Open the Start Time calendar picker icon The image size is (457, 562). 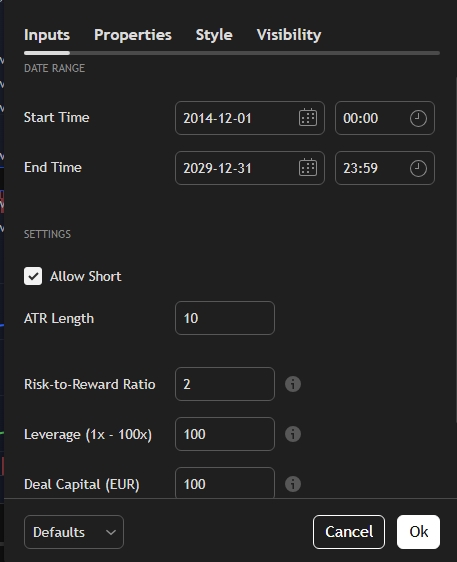click(x=308, y=118)
